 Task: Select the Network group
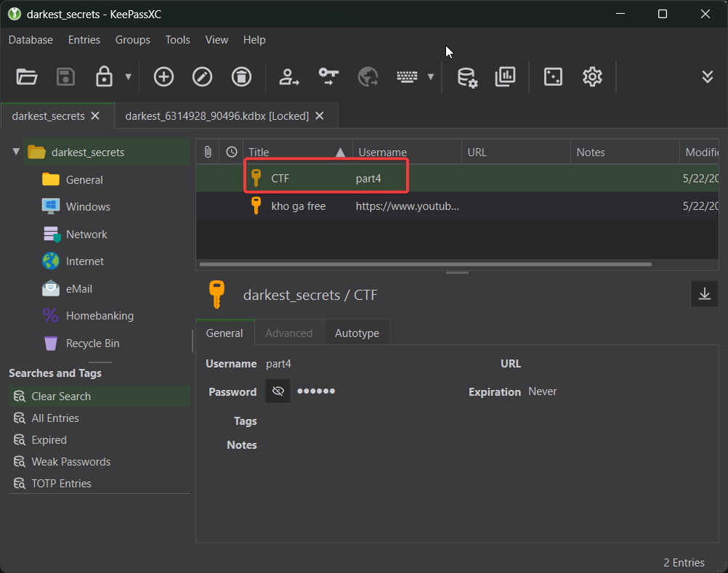coord(86,235)
